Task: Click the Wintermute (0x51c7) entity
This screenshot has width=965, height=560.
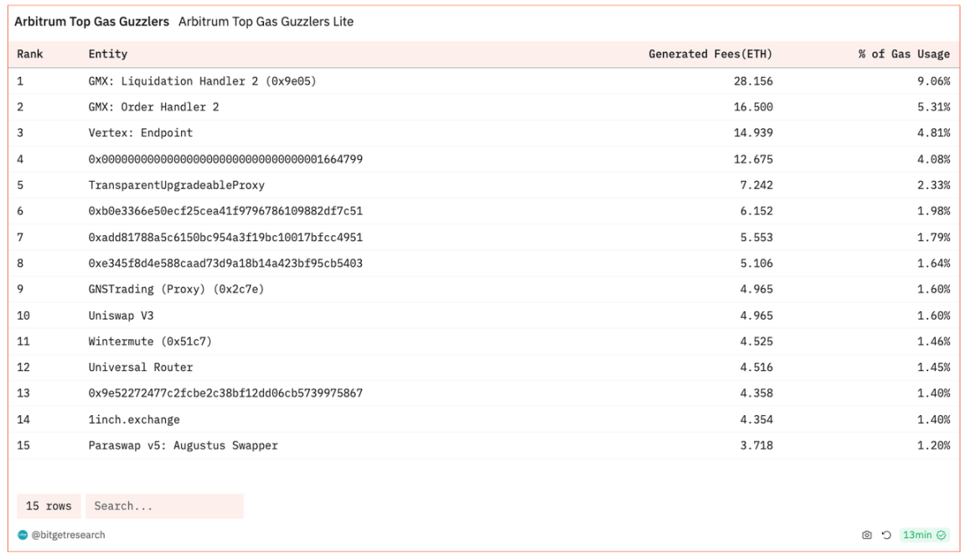Action: [150, 342]
